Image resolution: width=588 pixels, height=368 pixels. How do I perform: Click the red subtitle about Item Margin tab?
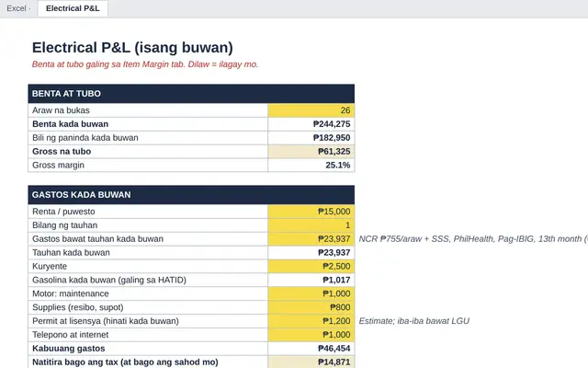tap(145, 64)
